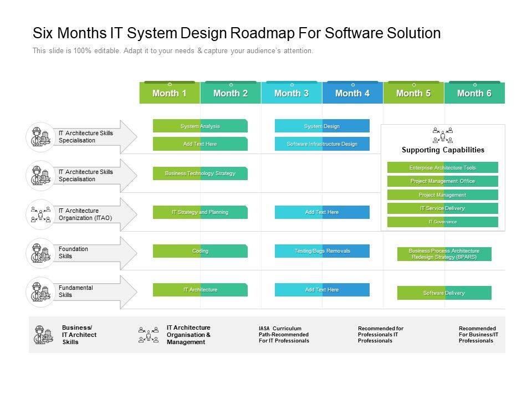Click the subtitle This slide is 100% editable
The height and width of the screenshot is (399, 532).
pyautogui.click(x=173, y=51)
